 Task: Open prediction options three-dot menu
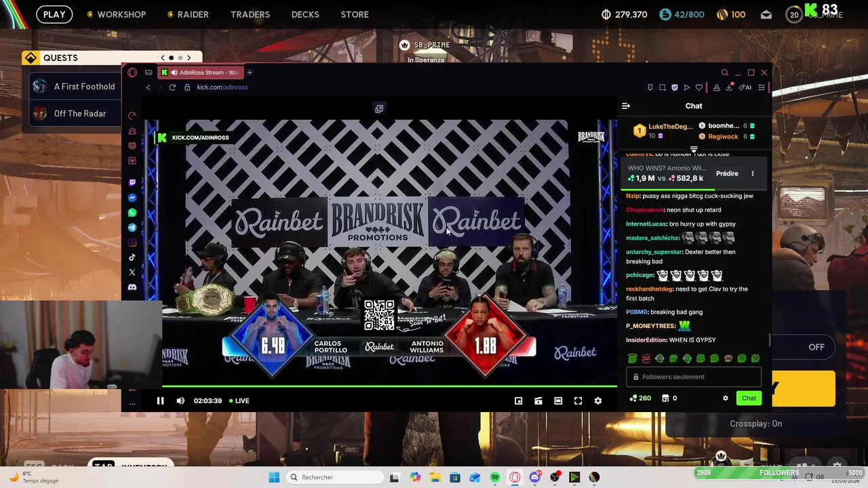(x=752, y=174)
